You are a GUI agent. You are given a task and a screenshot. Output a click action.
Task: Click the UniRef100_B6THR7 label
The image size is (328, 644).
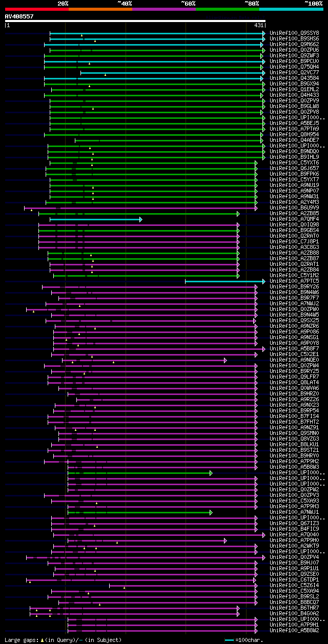[x=294, y=608]
